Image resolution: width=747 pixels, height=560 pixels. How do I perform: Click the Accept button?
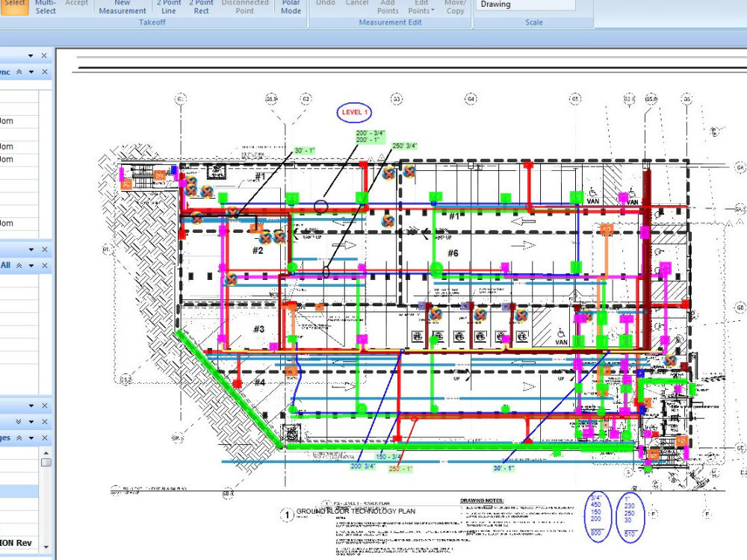pos(77,3)
